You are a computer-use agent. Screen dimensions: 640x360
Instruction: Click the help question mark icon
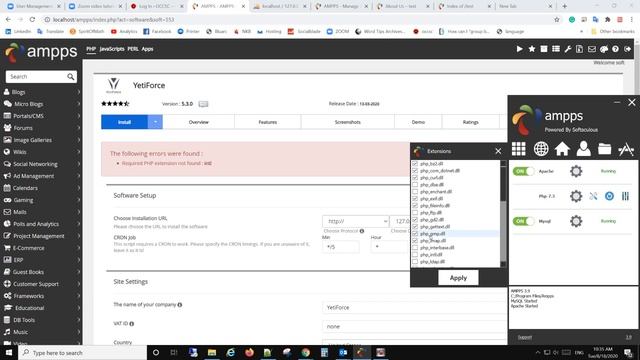616,49
